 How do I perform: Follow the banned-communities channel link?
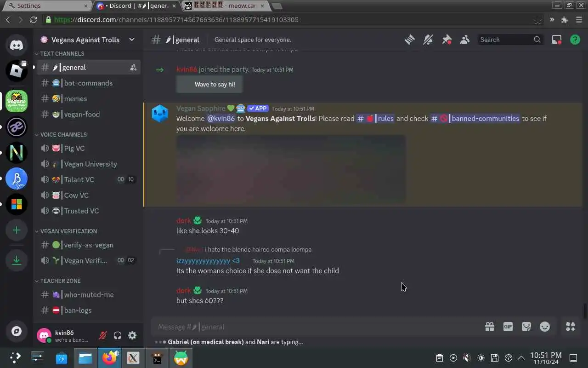coord(475,119)
